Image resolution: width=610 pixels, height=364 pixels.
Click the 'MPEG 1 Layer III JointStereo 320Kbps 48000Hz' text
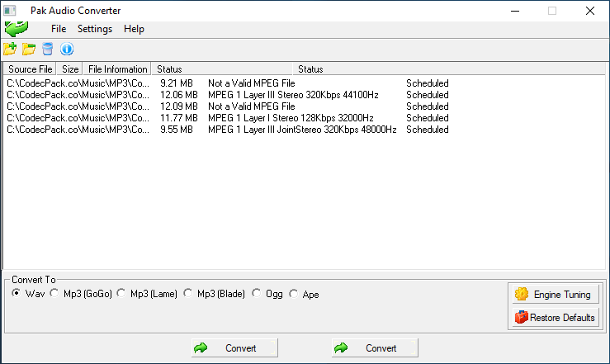[x=302, y=130]
